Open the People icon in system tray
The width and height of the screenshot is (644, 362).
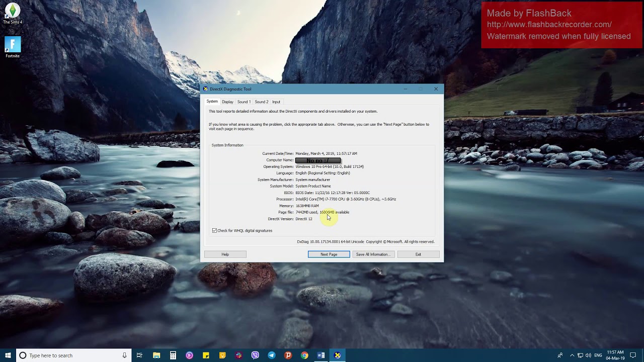point(560,355)
